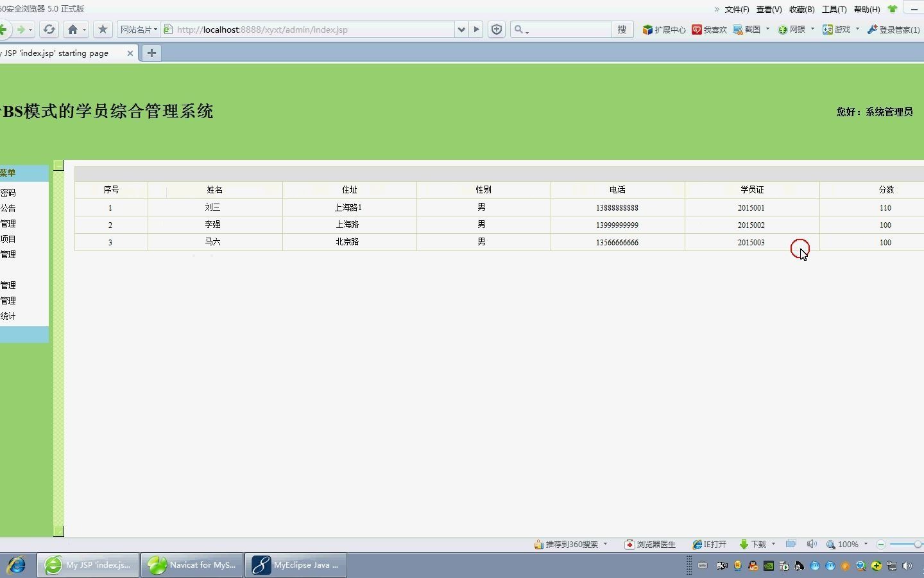This screenshot has height=578, width=924.
Task: Expand the 游戏 dropdown arrow
Action: click(x=857, y=29)
